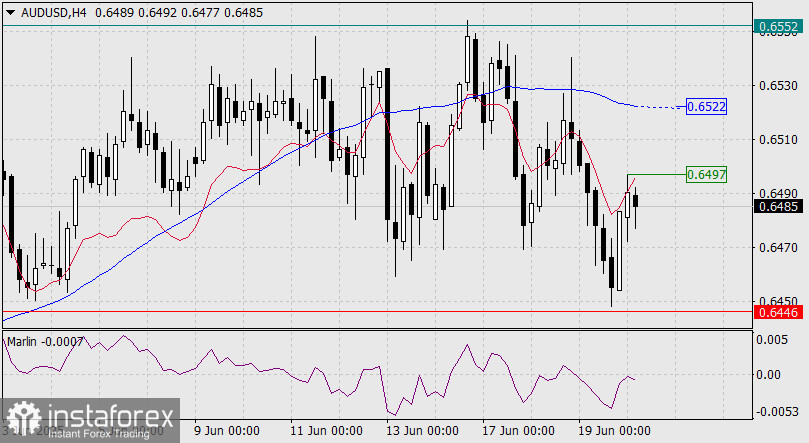
Task: Click the 19 Jun 00:00 time label
Action: tap(614, 431)
